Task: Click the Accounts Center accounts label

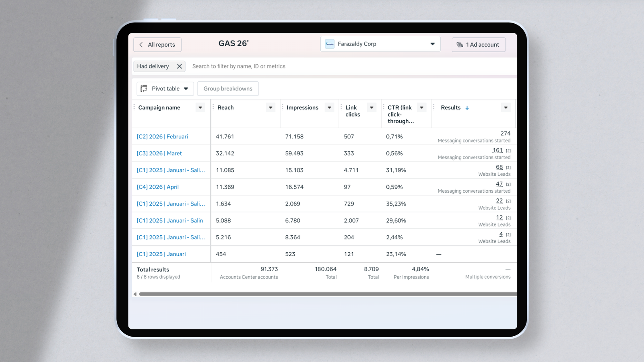Action: pos(249,277)
